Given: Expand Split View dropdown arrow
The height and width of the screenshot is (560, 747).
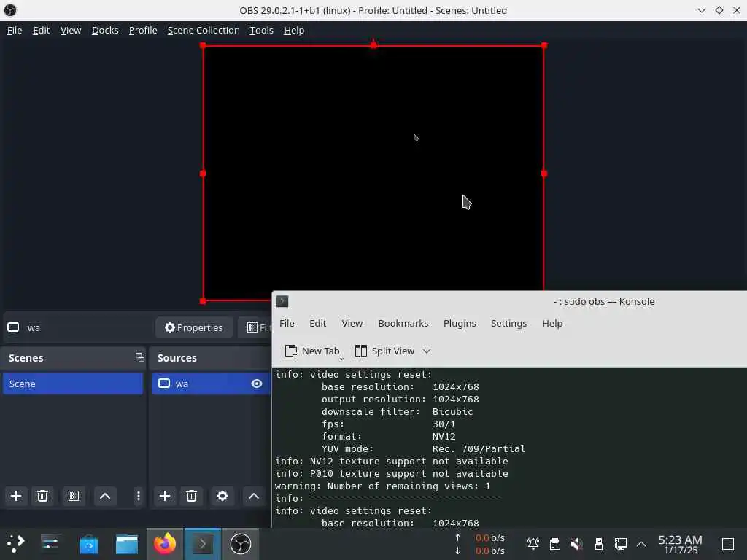Looking at the screenshot, I should tap(426, 351).
